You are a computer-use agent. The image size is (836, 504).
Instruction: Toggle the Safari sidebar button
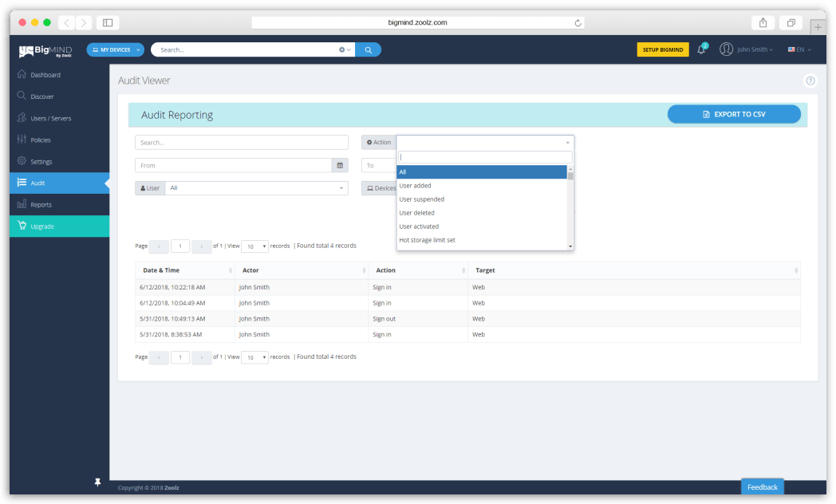[x=108, y=22]
